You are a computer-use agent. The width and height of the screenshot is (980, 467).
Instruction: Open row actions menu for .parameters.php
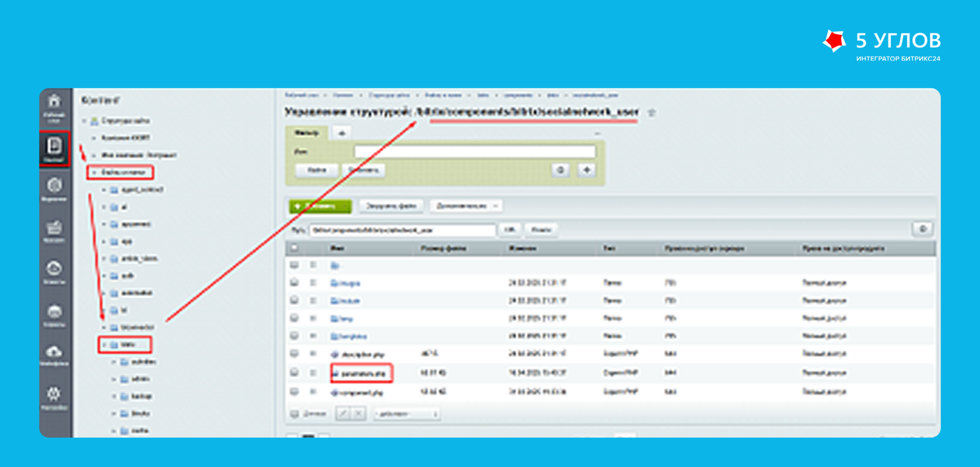313,373
